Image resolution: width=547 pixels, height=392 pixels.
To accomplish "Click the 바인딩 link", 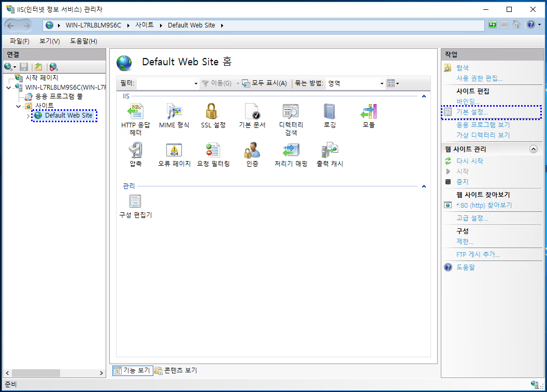I will [468, 101].
